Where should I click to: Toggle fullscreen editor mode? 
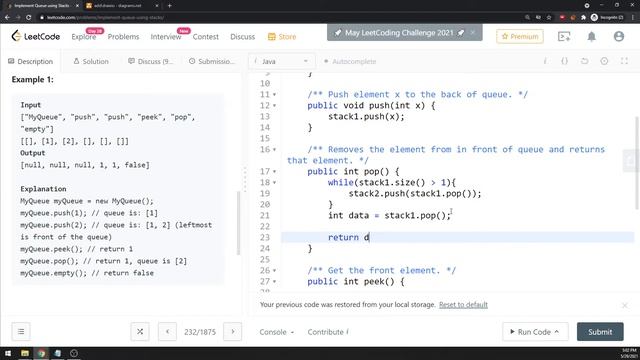624,61
